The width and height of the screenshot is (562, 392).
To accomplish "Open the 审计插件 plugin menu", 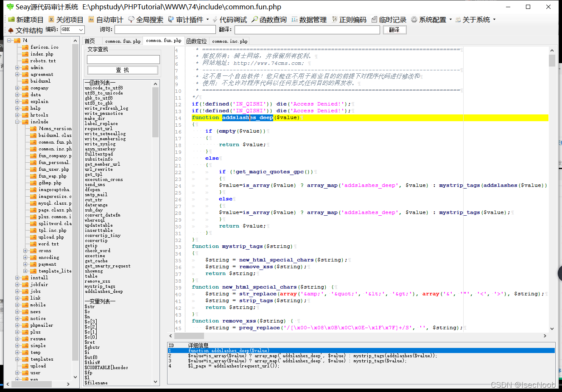I will (x=186, y=19).
